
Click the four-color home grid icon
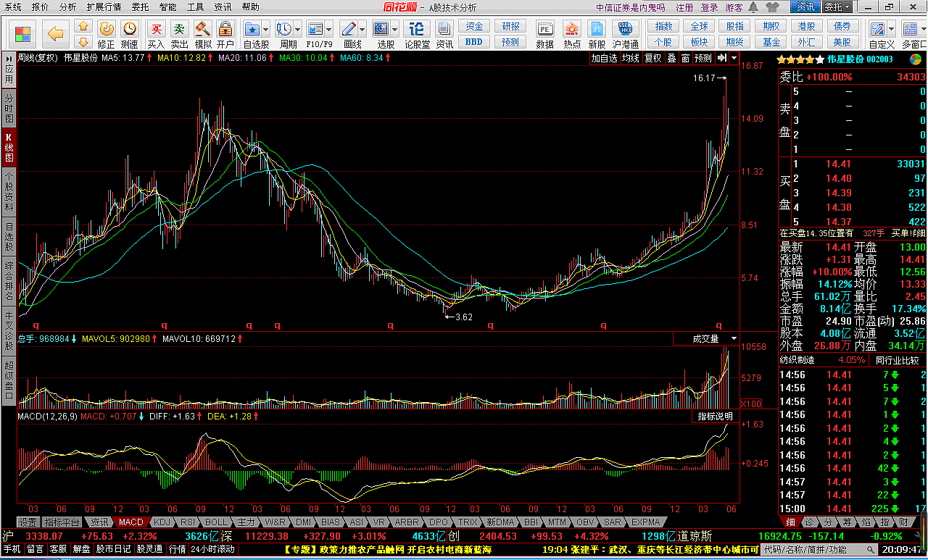click(23, 34)
